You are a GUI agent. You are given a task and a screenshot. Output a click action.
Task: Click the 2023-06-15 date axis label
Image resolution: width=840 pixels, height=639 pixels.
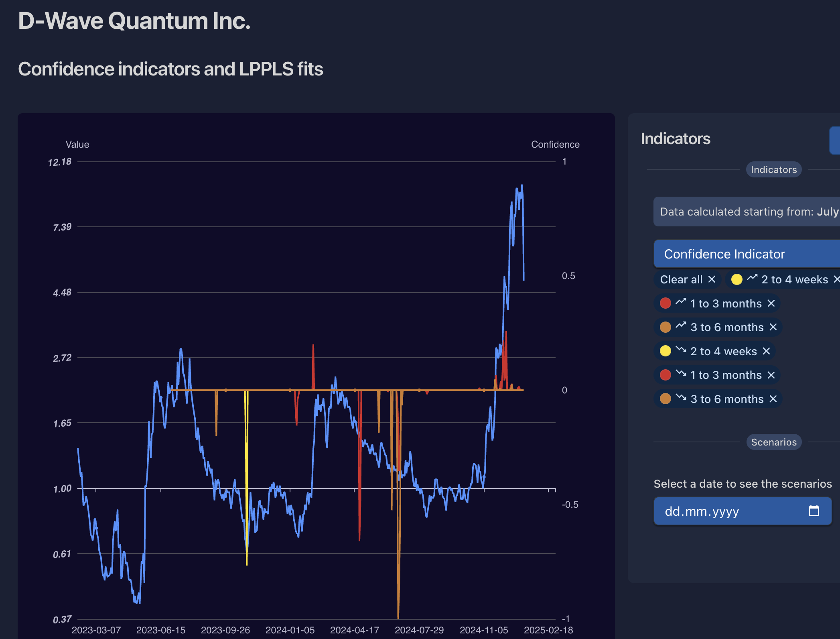[x=161, y=630]
